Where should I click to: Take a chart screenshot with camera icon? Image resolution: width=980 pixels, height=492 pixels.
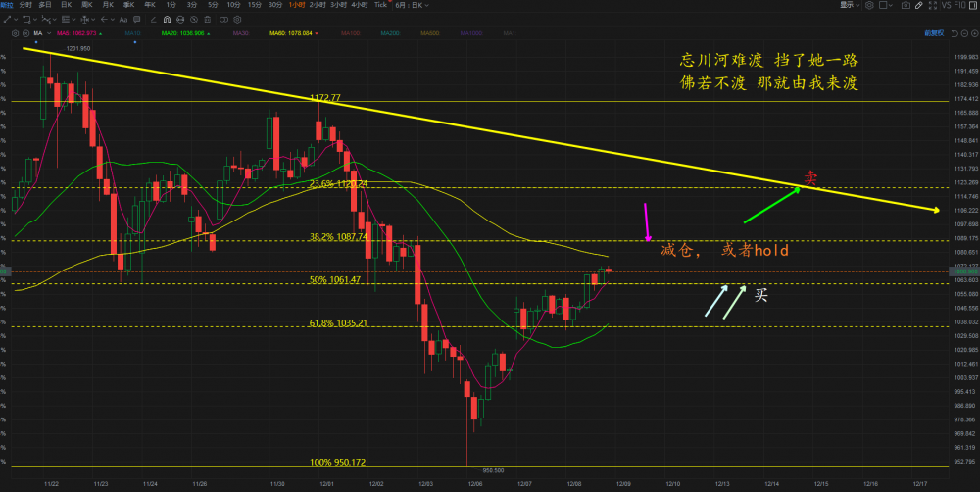906,5
